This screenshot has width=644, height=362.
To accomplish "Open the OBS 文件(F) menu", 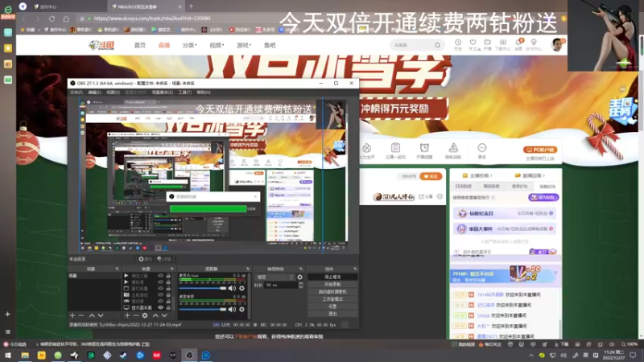I will click(x=76, y=93).
